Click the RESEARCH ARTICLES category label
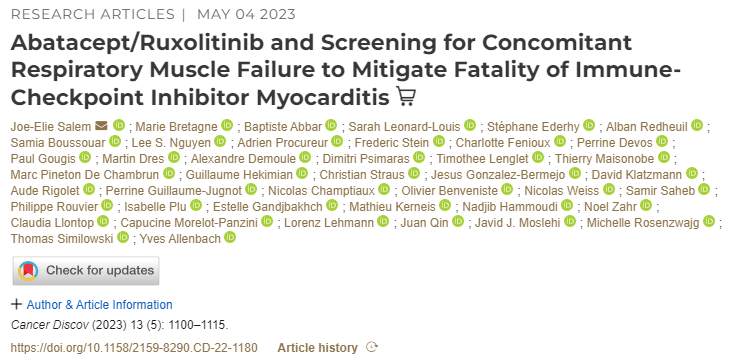 93,15
